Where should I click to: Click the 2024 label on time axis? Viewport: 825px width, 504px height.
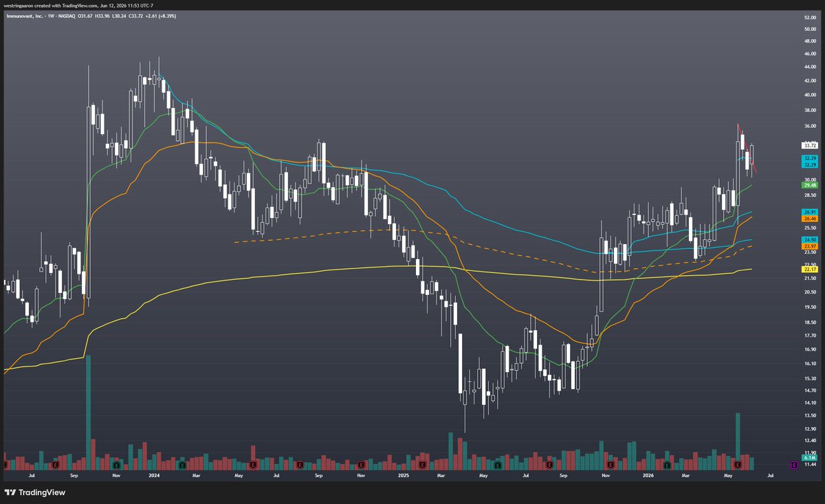[x=154, y=475]
